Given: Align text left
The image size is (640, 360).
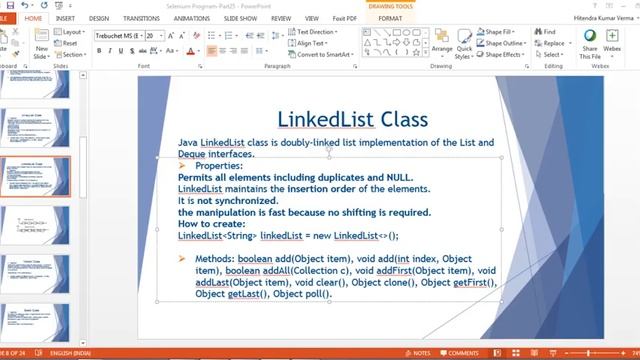Looking at the screenshot, I should (211, 51).
